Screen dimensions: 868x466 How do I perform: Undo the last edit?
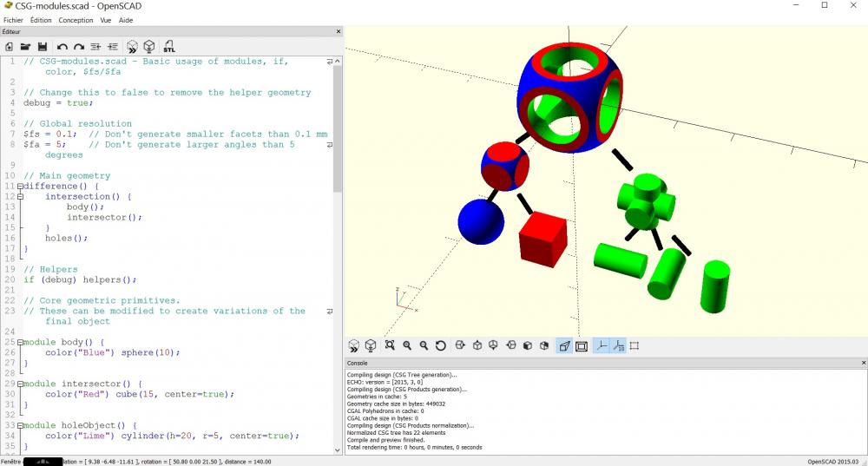pos(62,47)
